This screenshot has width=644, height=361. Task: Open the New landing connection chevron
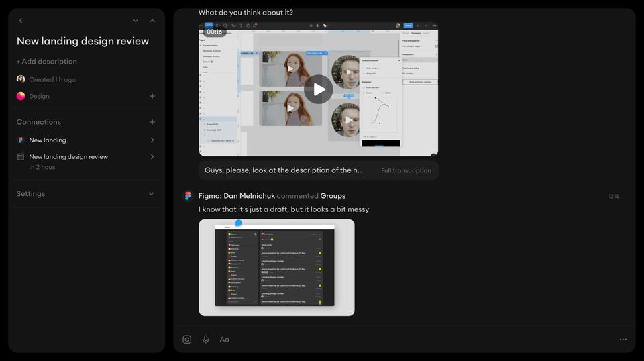[x=152, y=140]
